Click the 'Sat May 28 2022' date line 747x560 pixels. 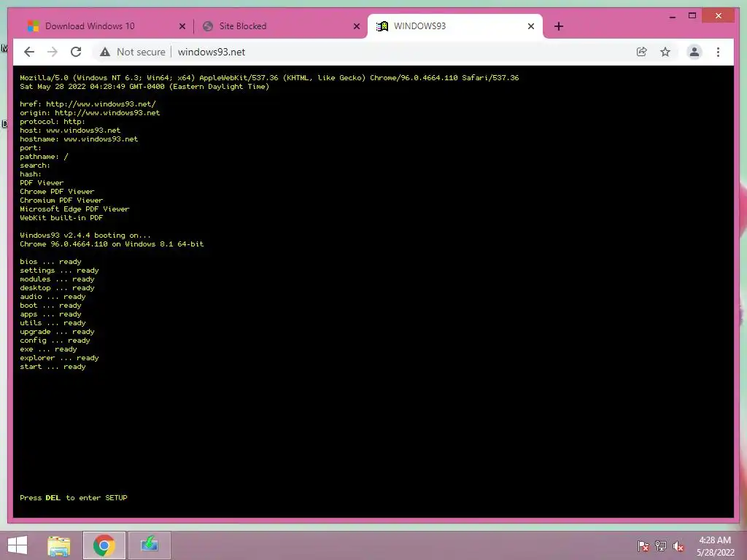[144, 87]
